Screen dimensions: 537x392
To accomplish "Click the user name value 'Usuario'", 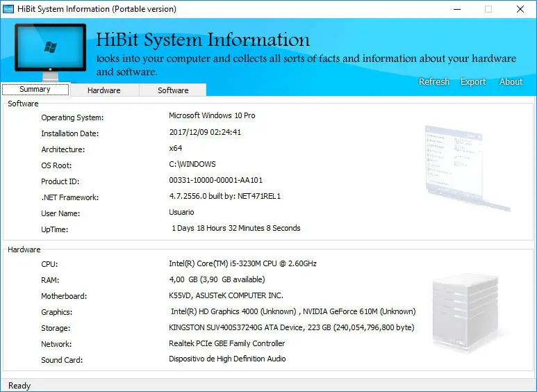I will tap(181, 212).
